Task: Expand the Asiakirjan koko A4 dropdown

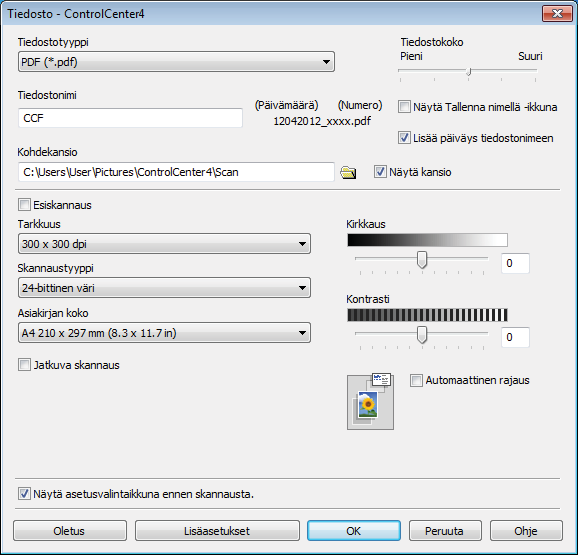Action: (164, 333)
